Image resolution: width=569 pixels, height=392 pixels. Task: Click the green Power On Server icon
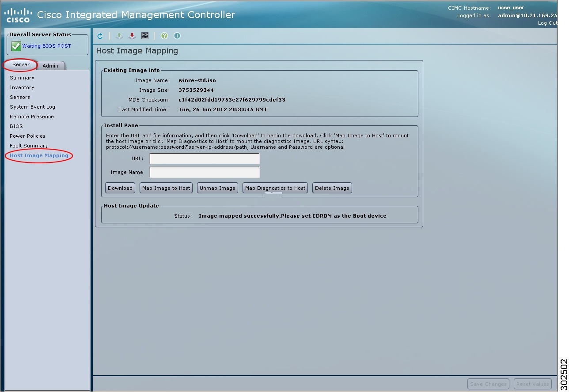(x=119, y=36)
